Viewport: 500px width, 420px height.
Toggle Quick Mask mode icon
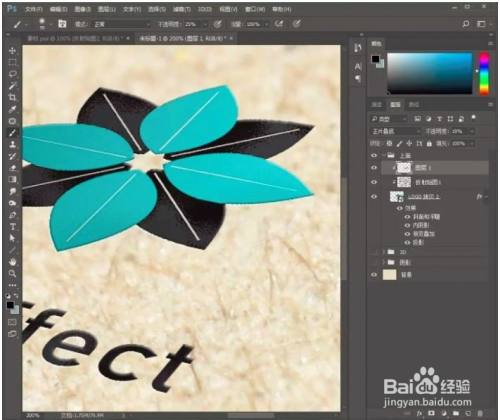pos(12,322)
